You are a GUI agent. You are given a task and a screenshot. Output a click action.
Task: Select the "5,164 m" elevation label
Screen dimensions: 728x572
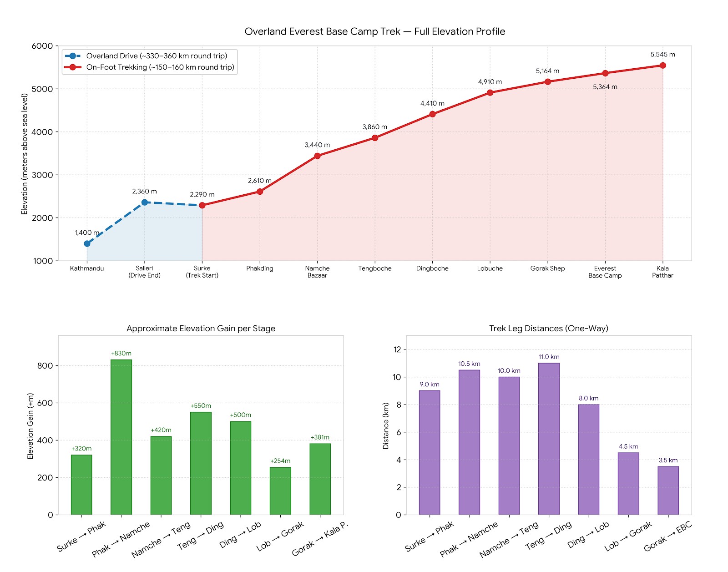coord(548,71)
